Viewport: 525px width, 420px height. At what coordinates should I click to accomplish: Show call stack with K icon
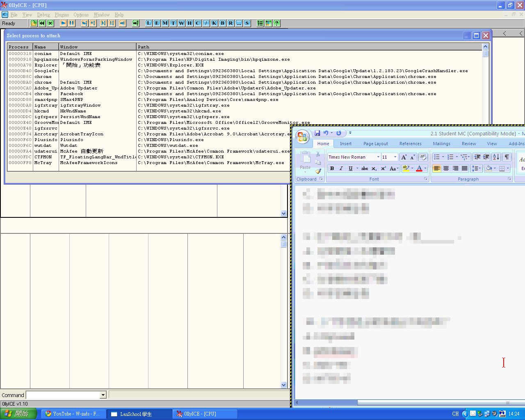215,23
